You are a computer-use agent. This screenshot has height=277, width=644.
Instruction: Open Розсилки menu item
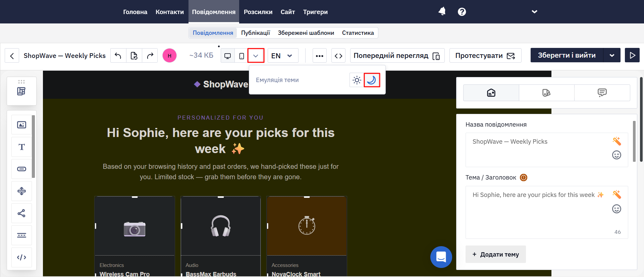point(258,12)
